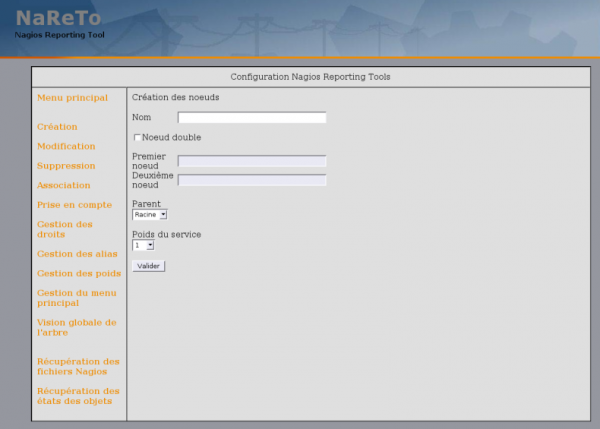Click the NaReTo logo in header
Viewport: 600px width, 429px height.
(59, 20)
